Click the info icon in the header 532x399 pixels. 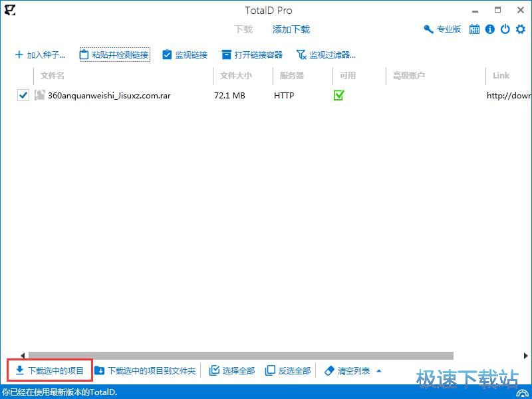489,29
